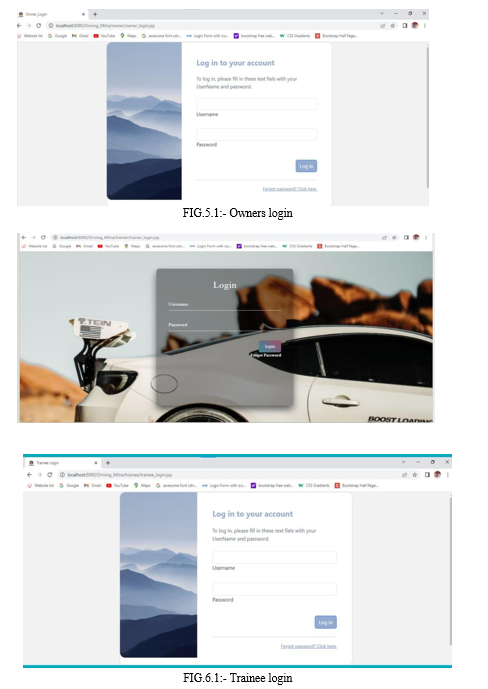488x689 pixels.
Task: Click vertical scrollbar of Owner login page
Action: pyautogui.click(x=427, y=117)
